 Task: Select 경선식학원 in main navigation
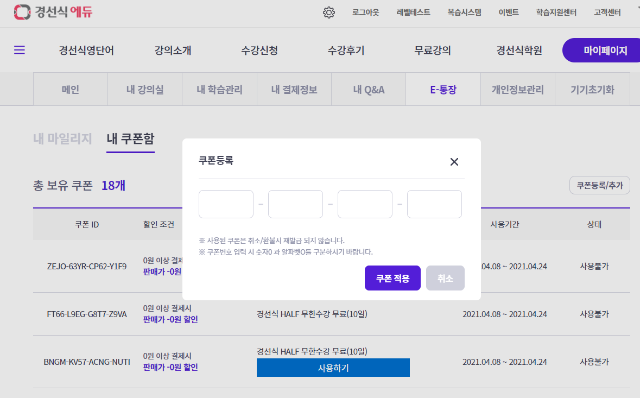(x=519, y=50)
